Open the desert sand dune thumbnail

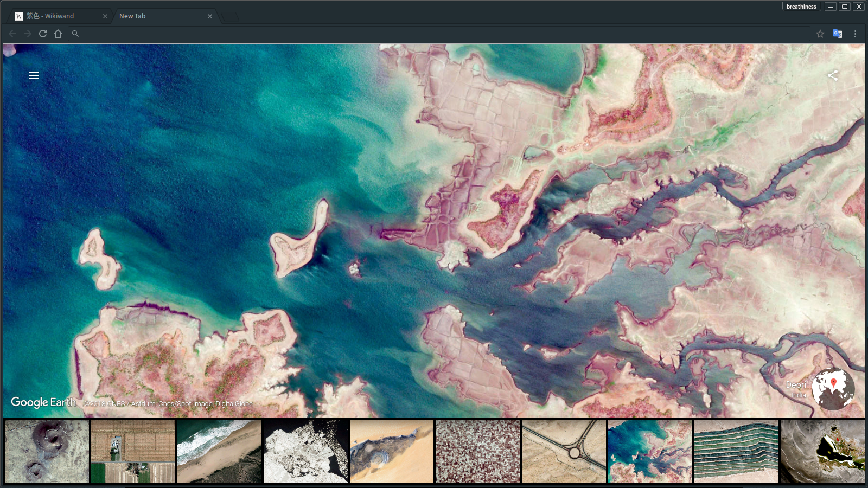[392, 451]
